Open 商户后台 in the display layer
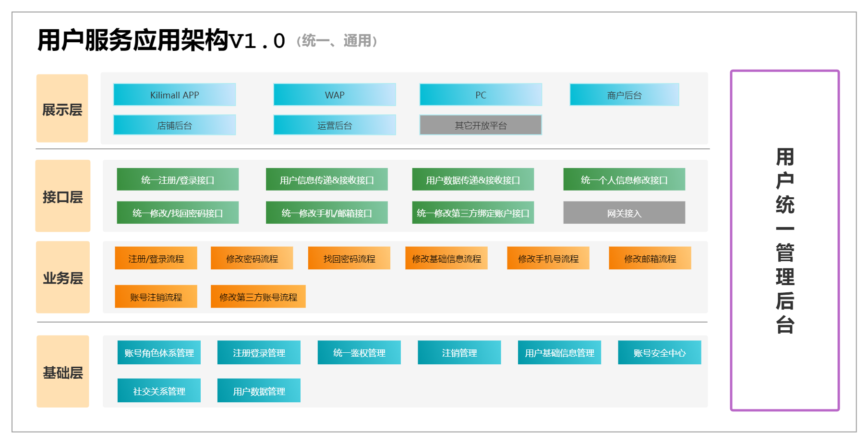 (624, 95)
